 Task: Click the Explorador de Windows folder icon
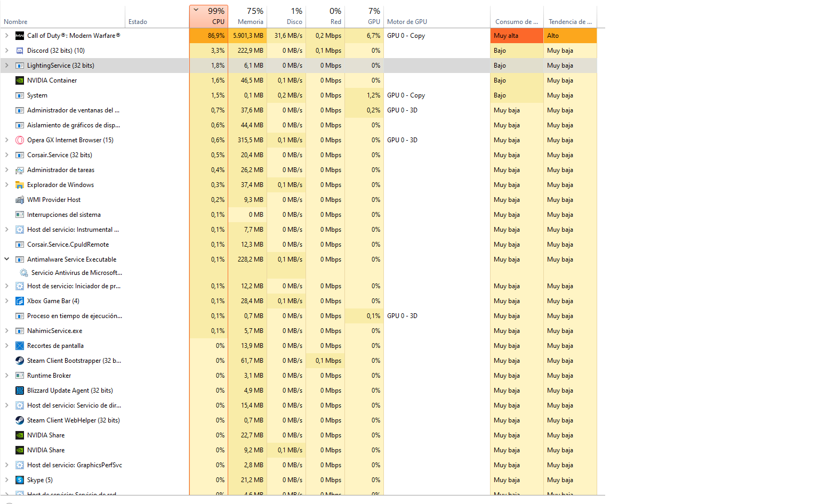coord(20,185)
